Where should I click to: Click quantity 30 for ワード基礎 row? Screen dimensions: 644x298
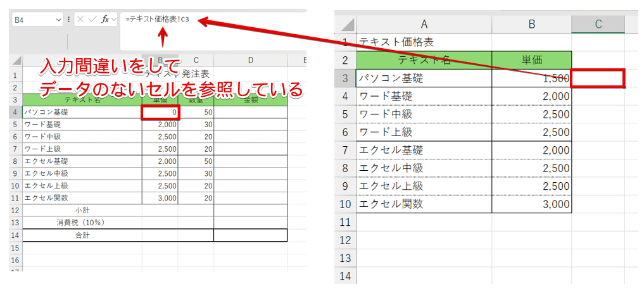point(196,125)
